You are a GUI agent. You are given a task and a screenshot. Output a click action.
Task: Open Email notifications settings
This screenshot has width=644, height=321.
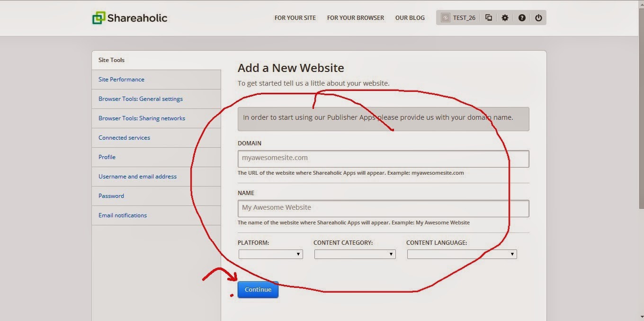point(123,215)
